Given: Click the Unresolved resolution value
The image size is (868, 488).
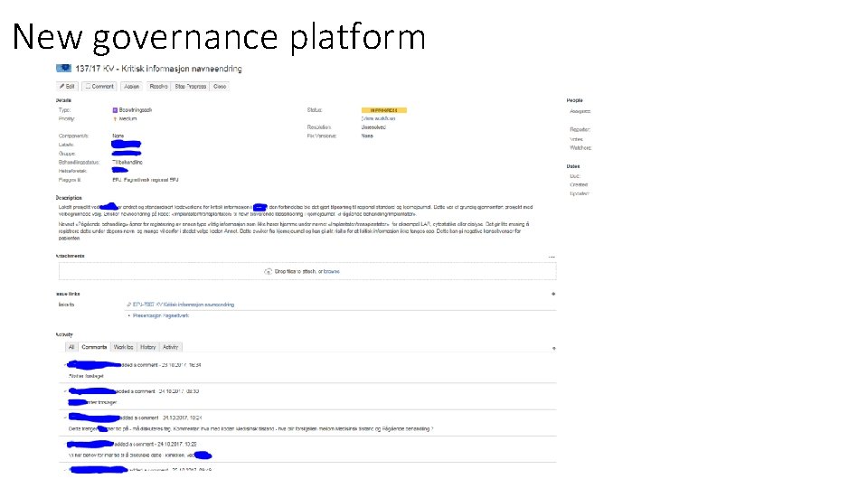Looking at the screenshot, I should [x=373, y=127].
